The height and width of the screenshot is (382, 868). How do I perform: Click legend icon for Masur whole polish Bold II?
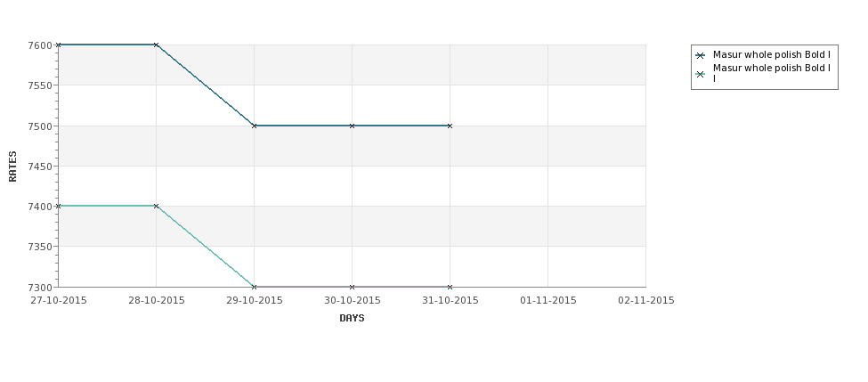[x=701, y=74]
